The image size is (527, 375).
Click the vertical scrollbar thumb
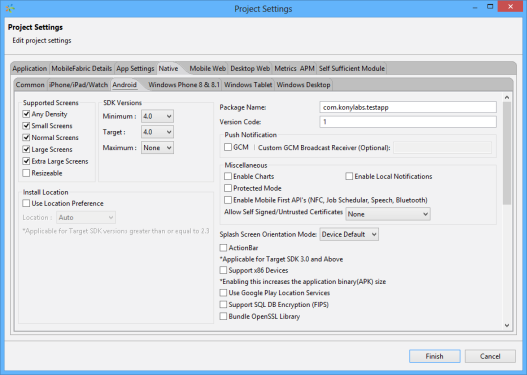(507, 153)
